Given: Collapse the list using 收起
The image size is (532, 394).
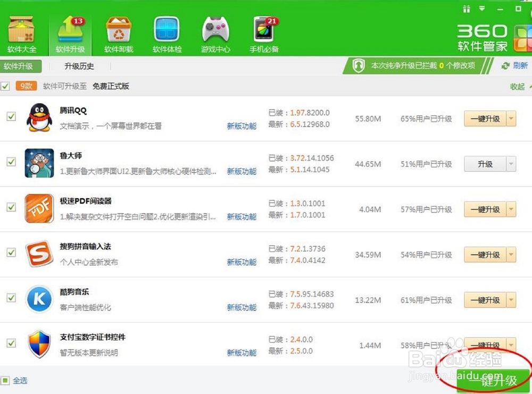Looking at the screenshot, I should point(518,86).
